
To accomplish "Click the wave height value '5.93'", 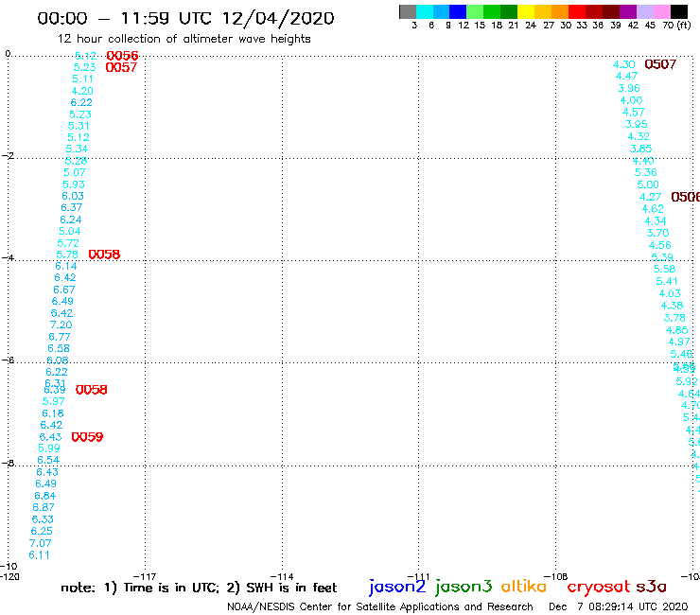I will pos(74,184).
